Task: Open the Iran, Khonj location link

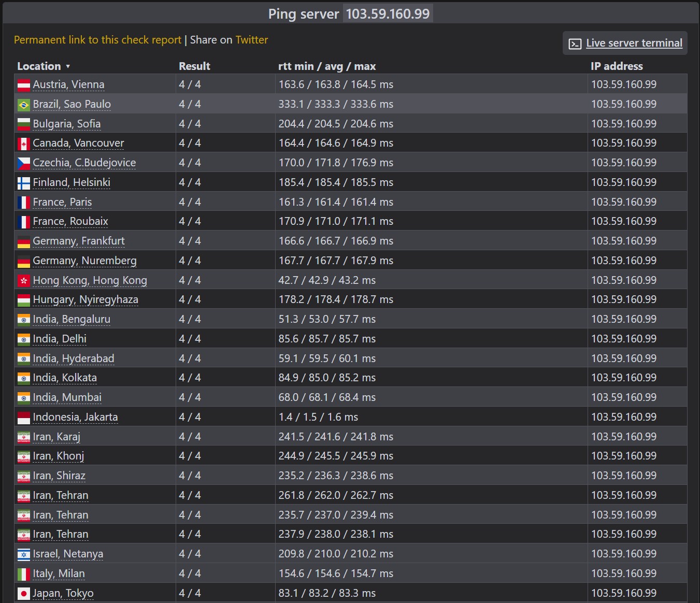Action: click(x=58, y=456)
